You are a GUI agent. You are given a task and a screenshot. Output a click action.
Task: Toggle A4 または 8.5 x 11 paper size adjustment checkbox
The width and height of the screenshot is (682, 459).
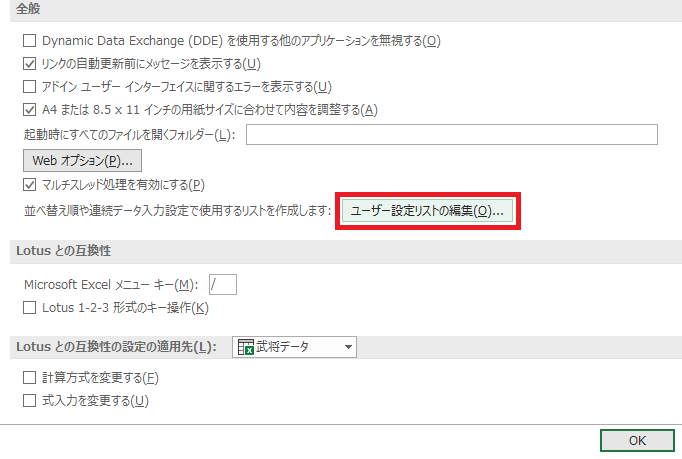(x=29, y=110)
